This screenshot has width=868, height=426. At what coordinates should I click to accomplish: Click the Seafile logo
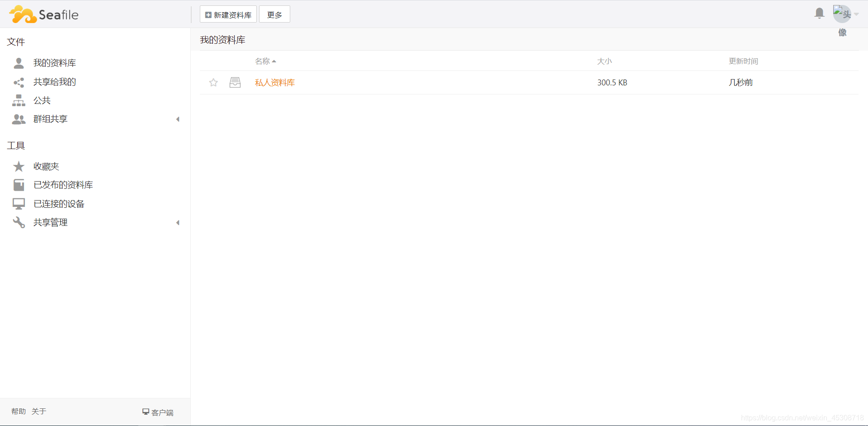coord(44,14)
